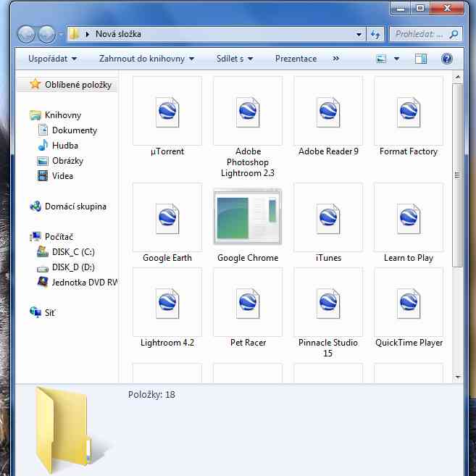Screen dimensions: 476x476
Task: Click the large folder icon in details pane
Action: pyautogui.click(x=64, y=430)
